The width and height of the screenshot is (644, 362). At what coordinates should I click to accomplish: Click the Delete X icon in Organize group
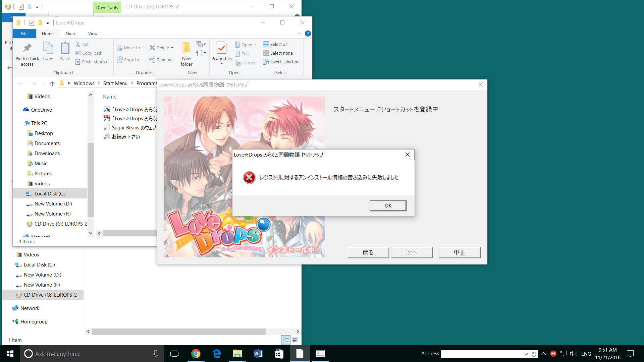152,48
